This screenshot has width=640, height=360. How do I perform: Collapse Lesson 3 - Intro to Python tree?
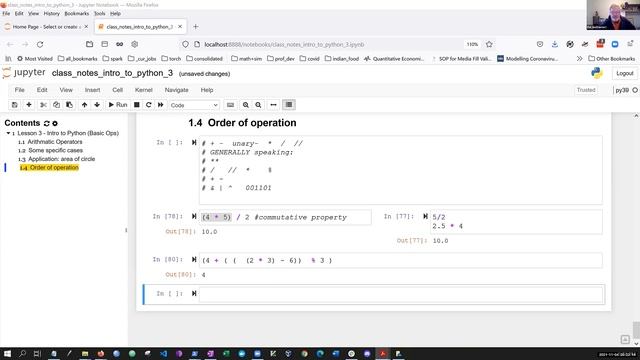[x=8, y=133]
